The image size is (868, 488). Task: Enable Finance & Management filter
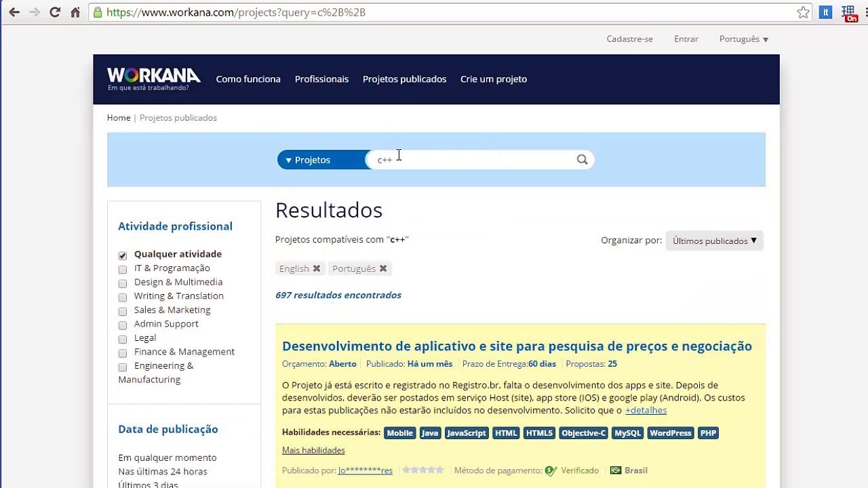click(123, 352)
